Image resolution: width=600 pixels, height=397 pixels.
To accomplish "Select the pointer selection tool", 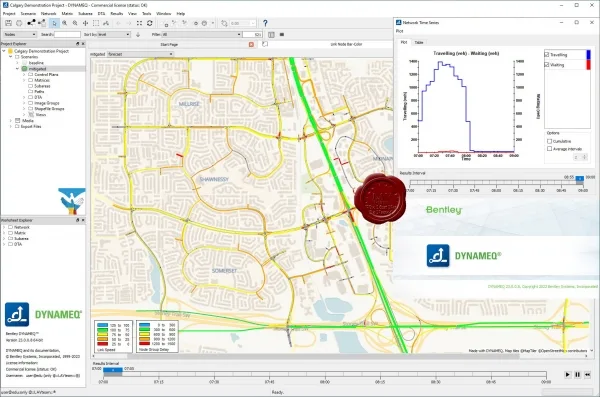I will pyautogui.click(x=54, y=23).
